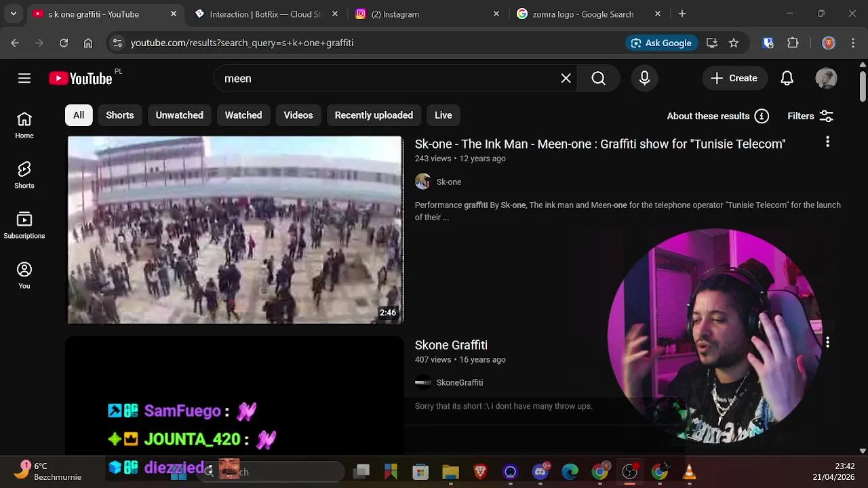Go to Home in sidebar
The height and width of the screenshot is (488, 868).
pyautogui.click(x=24, y=125)
